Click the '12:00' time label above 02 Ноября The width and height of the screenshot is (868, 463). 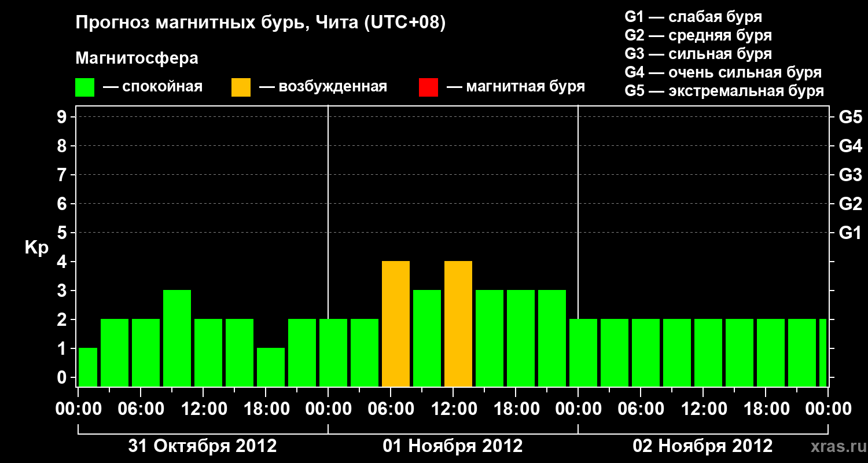pyautogui.click(x=703, y=409)
